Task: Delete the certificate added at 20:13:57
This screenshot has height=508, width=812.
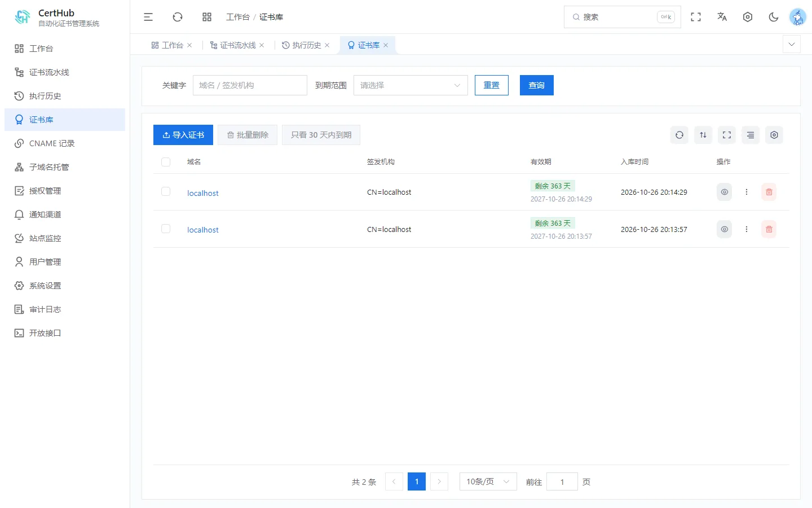Action: 769,229
